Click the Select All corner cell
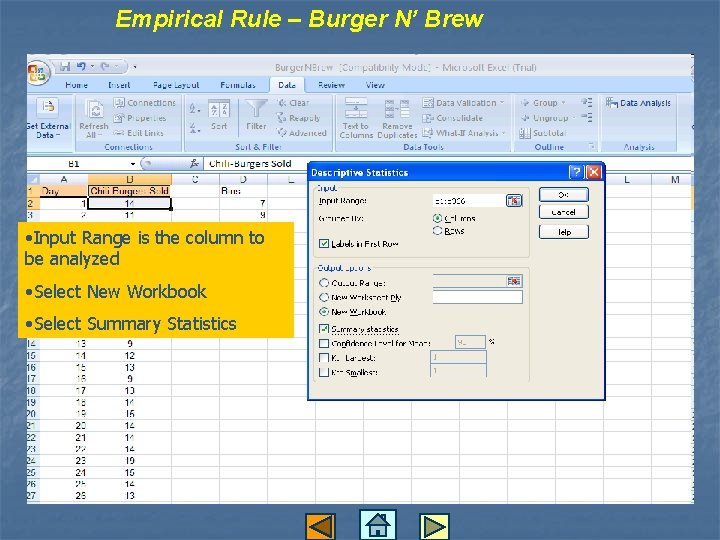Viewport: 720px width, 540px height. pyautogui.click(x=33, y=179)
